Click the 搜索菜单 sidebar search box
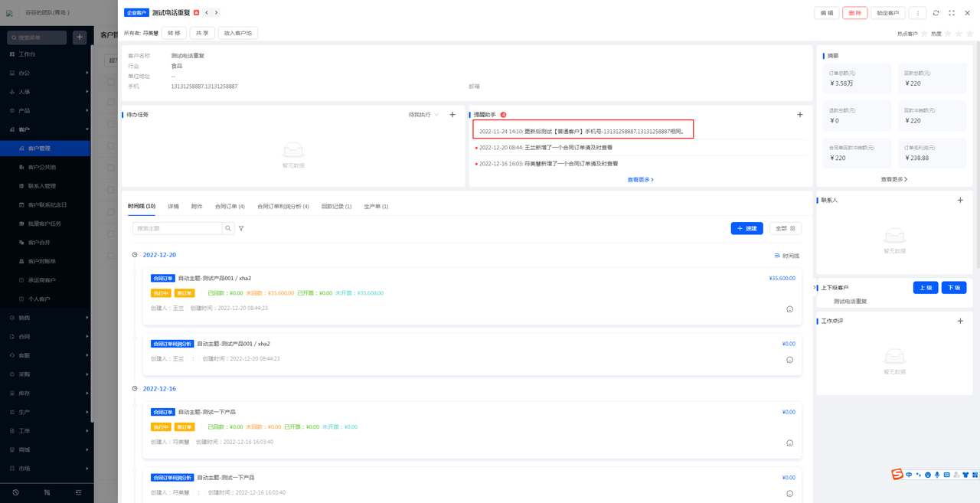 36,37
